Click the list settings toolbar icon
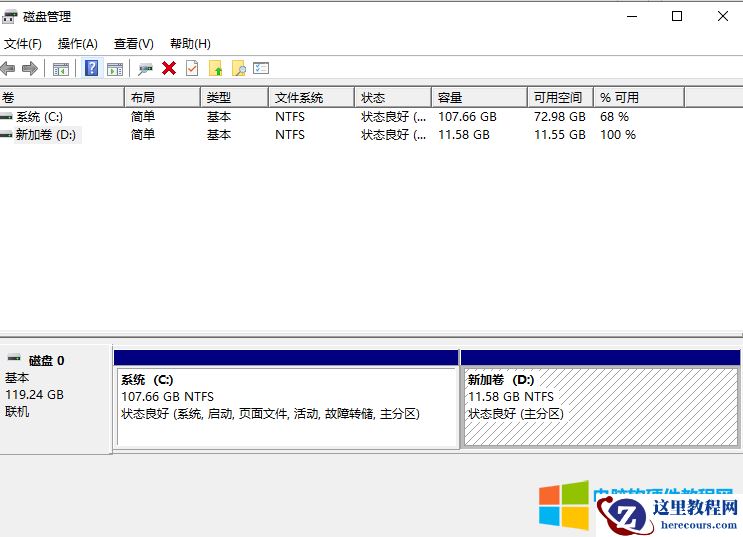Image resolution: width=743 pixels, height=537 pixels. pos(261,68)
